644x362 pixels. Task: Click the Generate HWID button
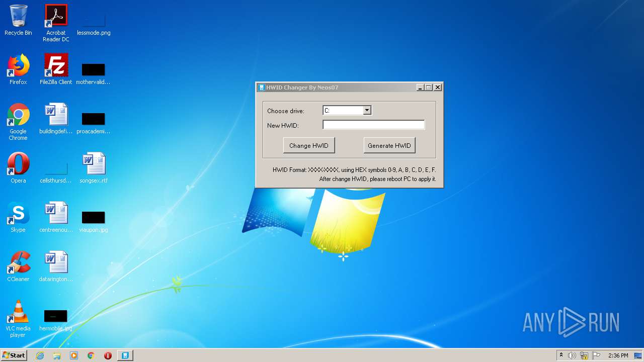(389, 145)
